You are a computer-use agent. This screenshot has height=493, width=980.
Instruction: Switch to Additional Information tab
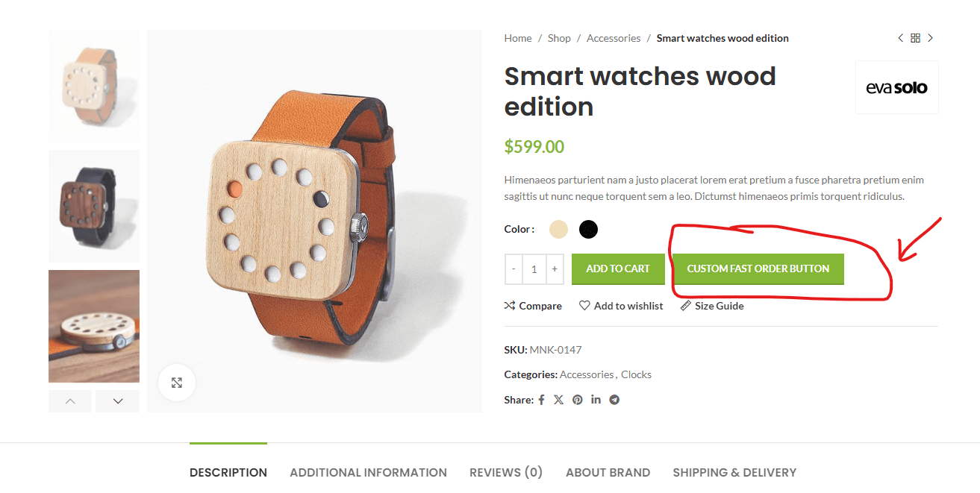click(368, 472)
